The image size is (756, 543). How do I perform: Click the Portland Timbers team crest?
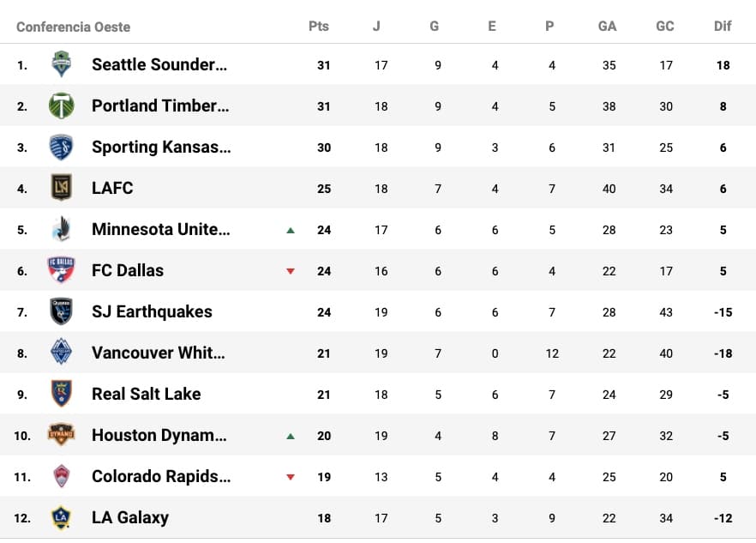61,106
